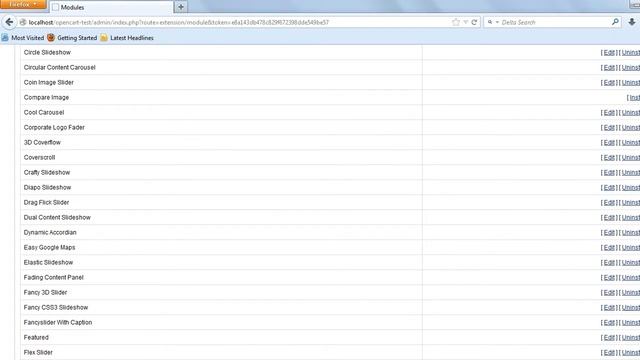Open Latest Headlines feed bookmark

(127, 38)
